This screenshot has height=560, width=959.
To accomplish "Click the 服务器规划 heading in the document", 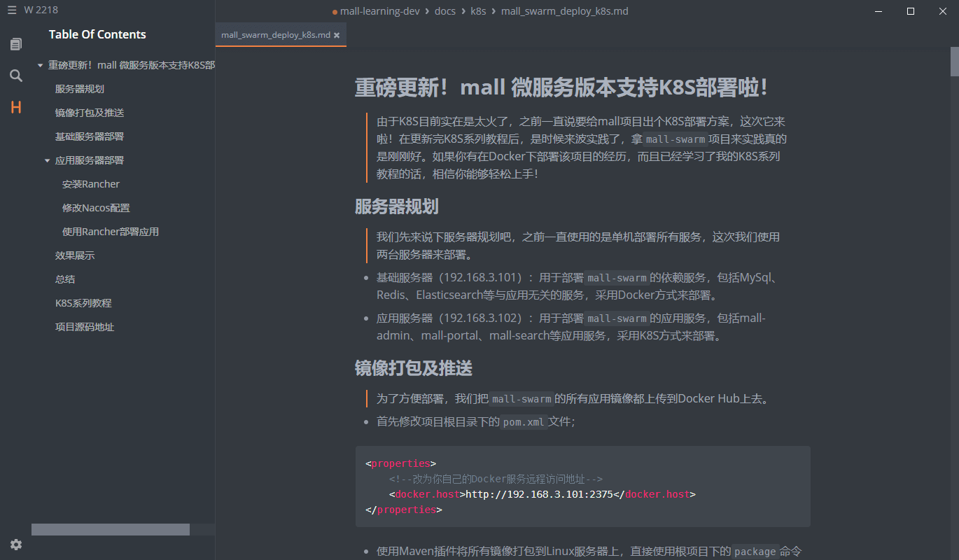I will click(397, 206).
